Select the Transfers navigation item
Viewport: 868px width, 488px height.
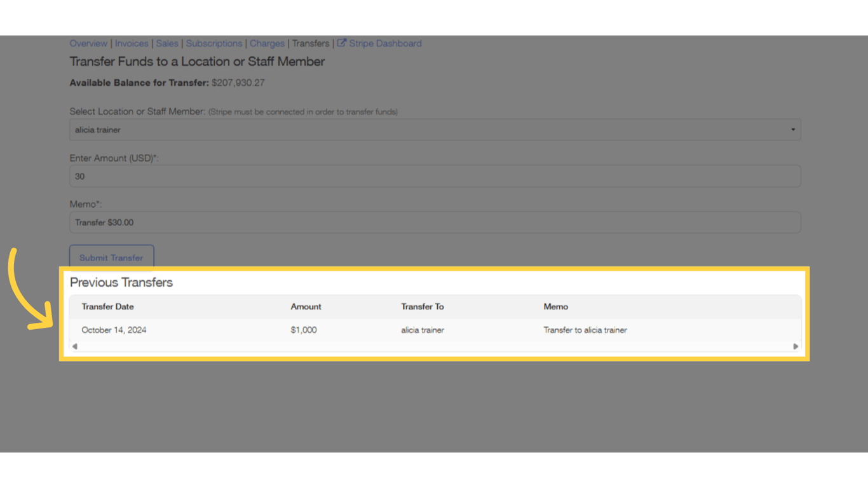[x=310, y=43]
